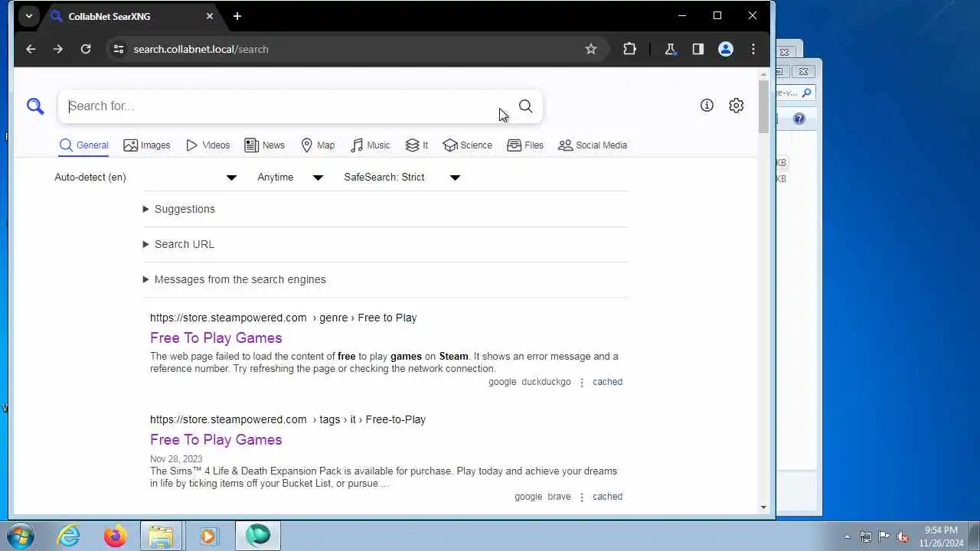
Task: Click the browser address bar URL
Action: click(201, 49)
